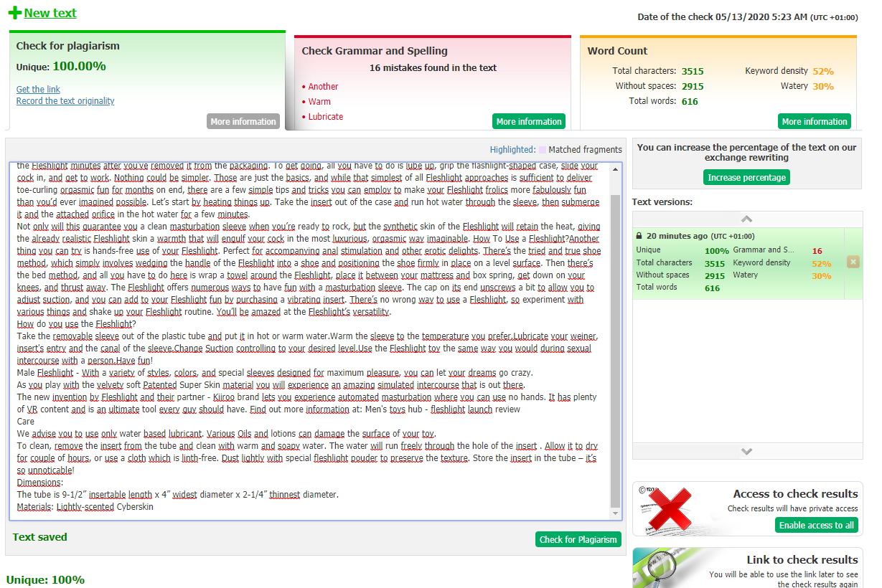Click the Access to check results heading

pos(795,494)
